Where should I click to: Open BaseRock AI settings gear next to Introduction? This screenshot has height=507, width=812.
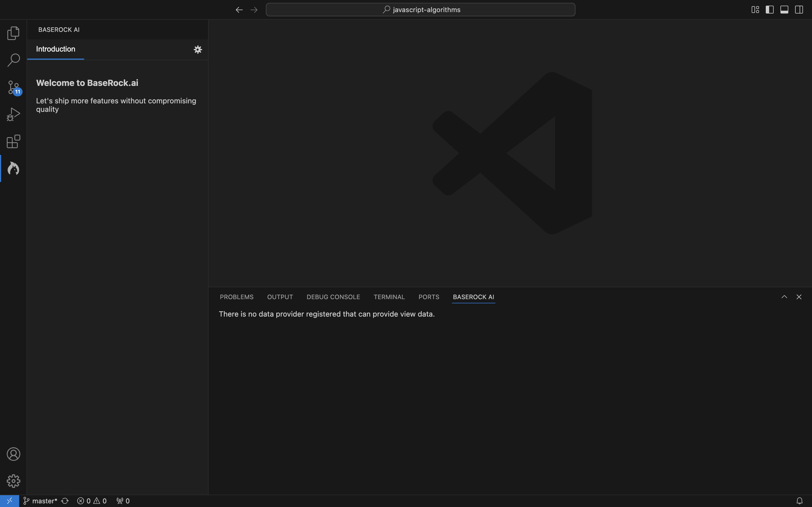click(198, 49)
